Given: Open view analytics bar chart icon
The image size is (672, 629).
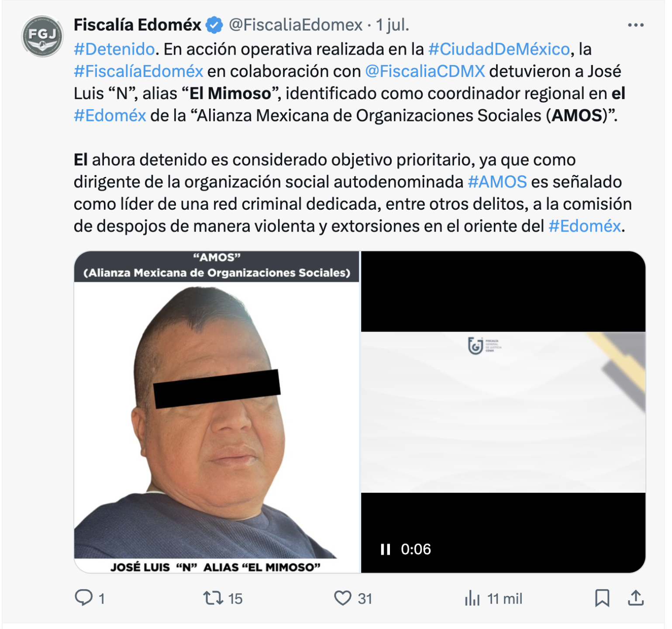Looking at the screenshot, I should [472, 598].
